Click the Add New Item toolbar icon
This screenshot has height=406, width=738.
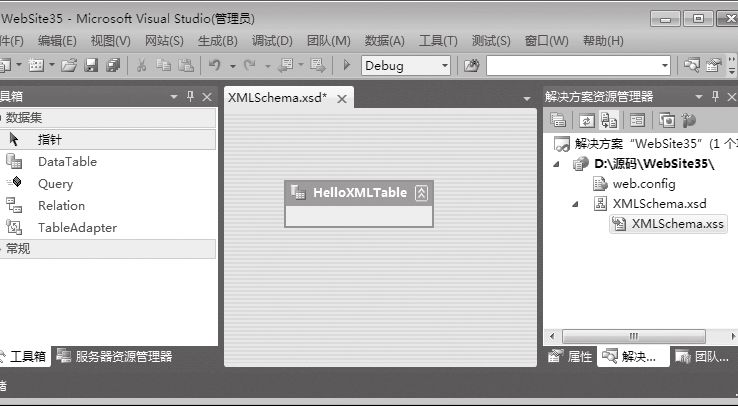pos(35,65)
